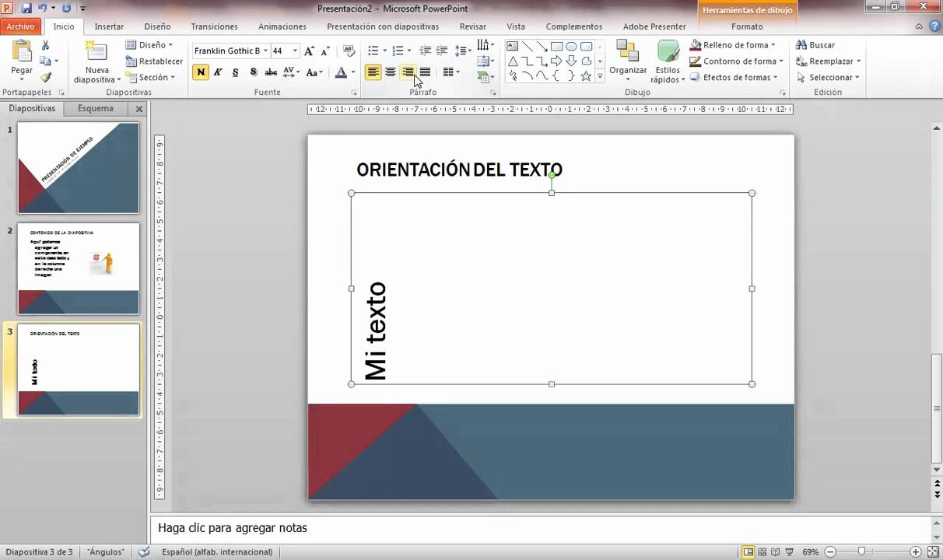The width and height of the screenshot is (943, 560).
Task: Click the Reemplazar button
Action: coord(829,61)
